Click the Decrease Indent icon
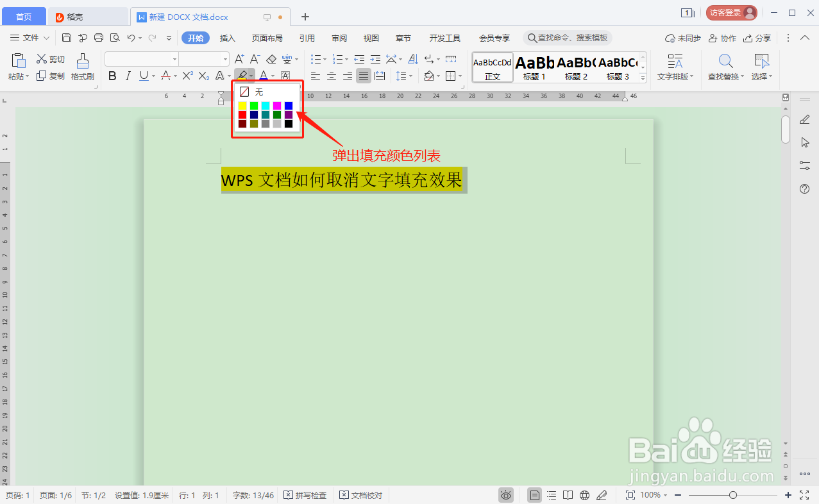819x504 pixels. click(359, 59)
